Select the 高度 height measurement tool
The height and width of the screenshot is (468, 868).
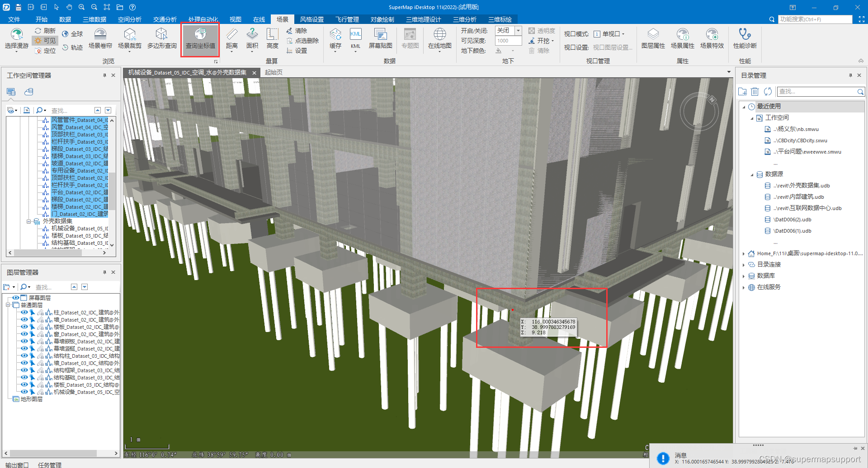[273, 39]
